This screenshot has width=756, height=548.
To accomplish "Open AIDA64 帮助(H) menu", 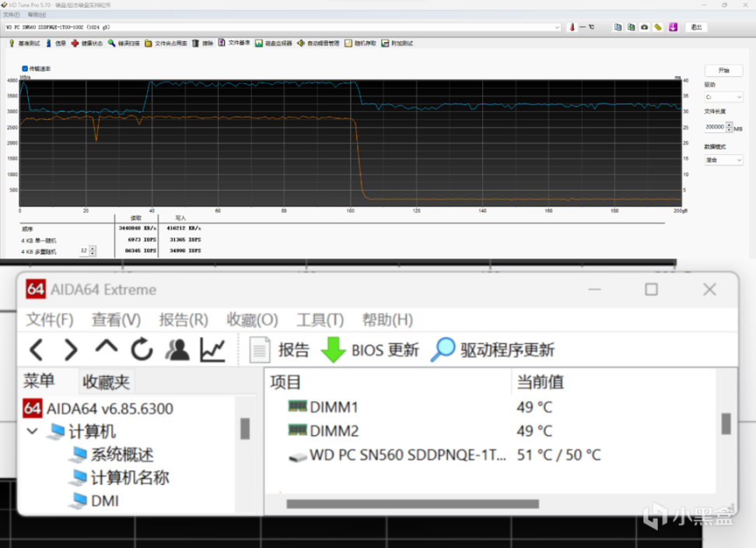I will 387,320.
